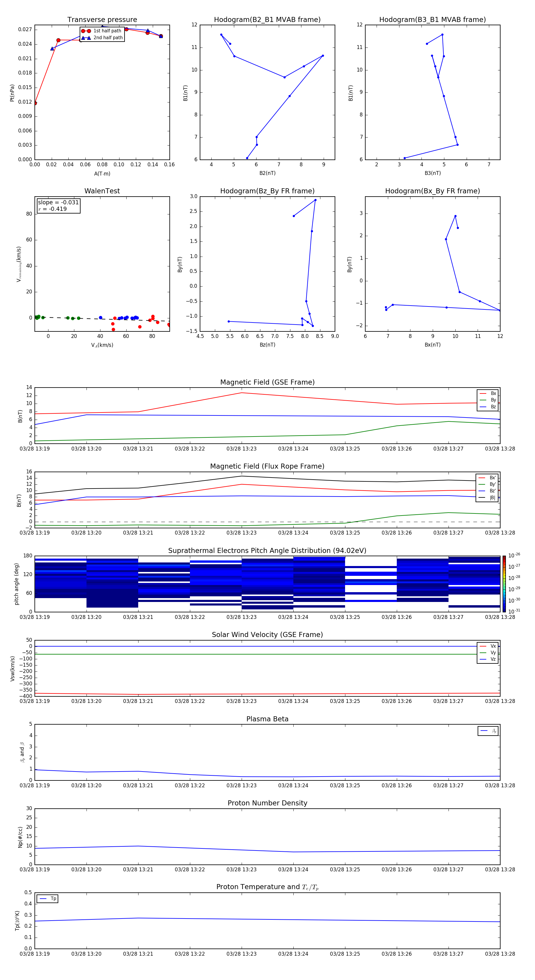
Task: Click the 'Bz(nT)' x-axis label
Action: tap(267, 345)
